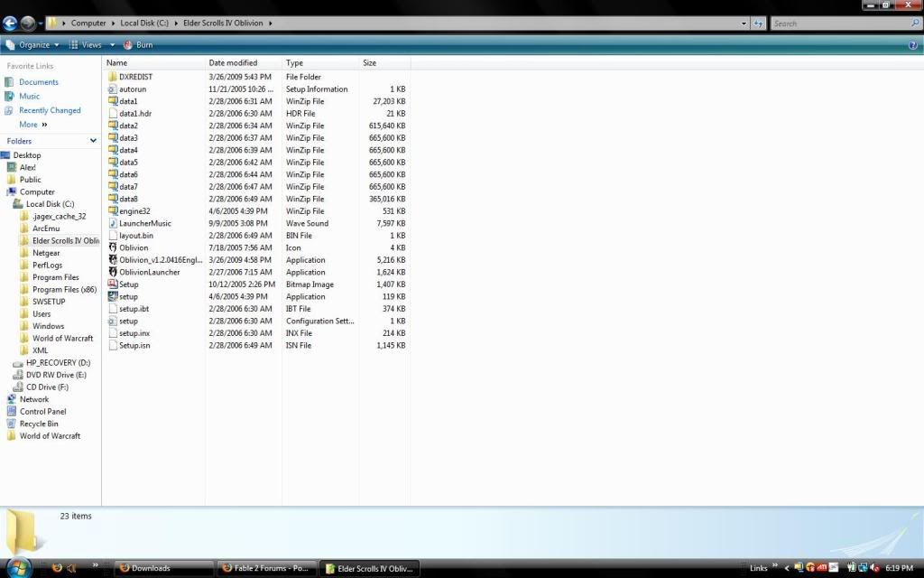Expand More favorite links chevron
The width and height of the screenshot is (924, 578).
click(44, 125)
